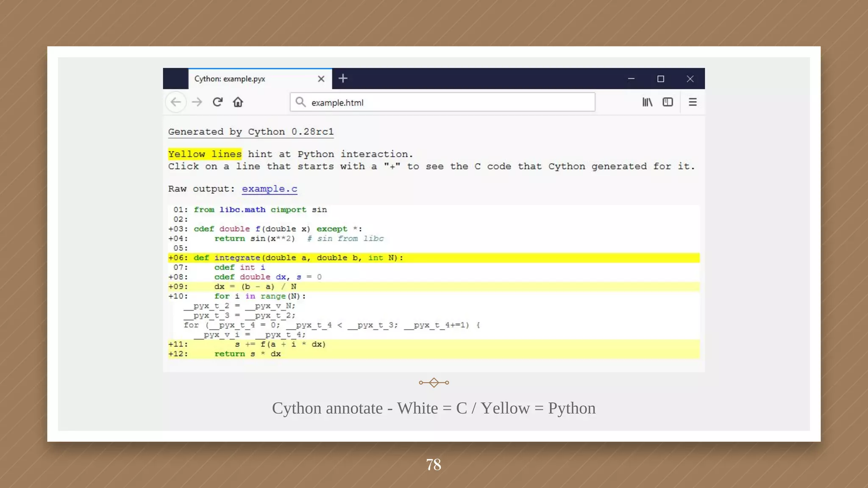This screenshot has width=868, height=488.
Task: Reload the example.html page
Action: (217, 102)
